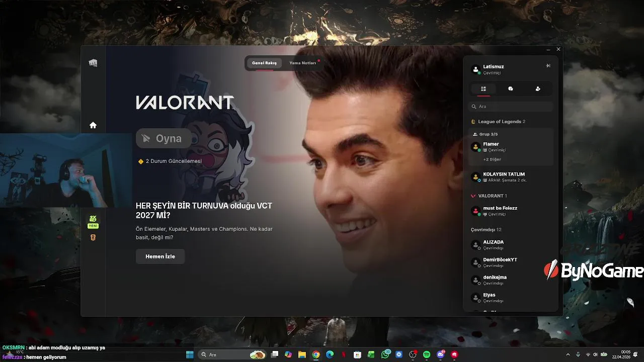The image size is (644, 362).
Task: Show hidden system tray icons chevron
Action: (568, 354)
